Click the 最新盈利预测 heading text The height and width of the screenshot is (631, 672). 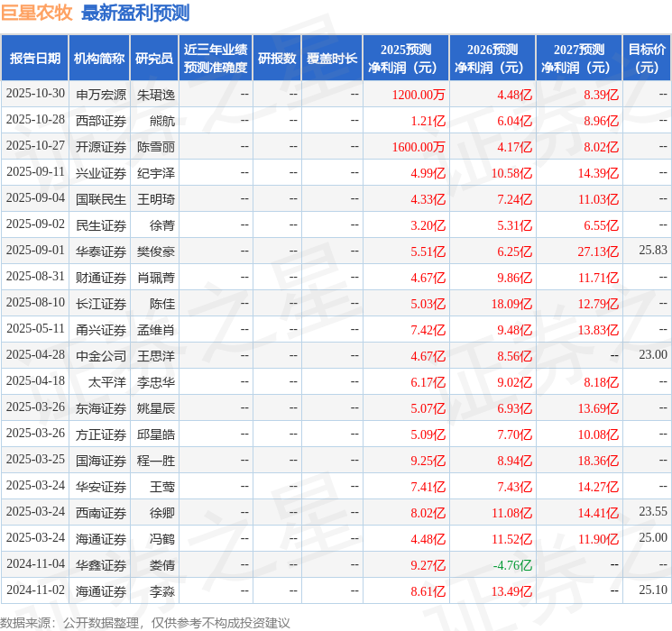[x=135, y=13]
